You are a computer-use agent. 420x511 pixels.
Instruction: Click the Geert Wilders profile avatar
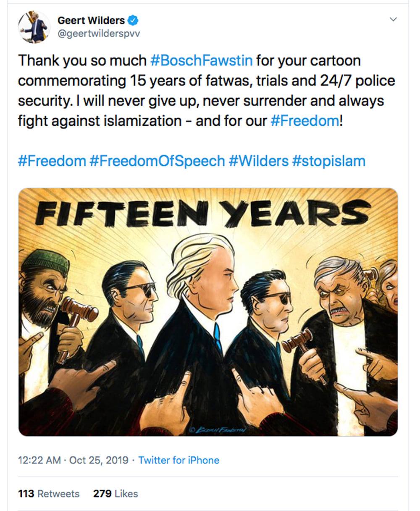point(34,27)
